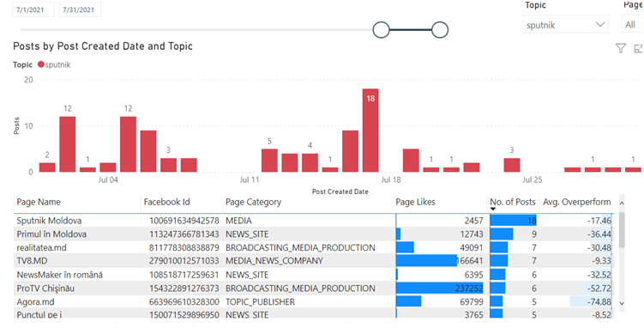This screenshot has width=644, height=328.
Task: Select the NewsMaker în română row
Action: point(314,275)
